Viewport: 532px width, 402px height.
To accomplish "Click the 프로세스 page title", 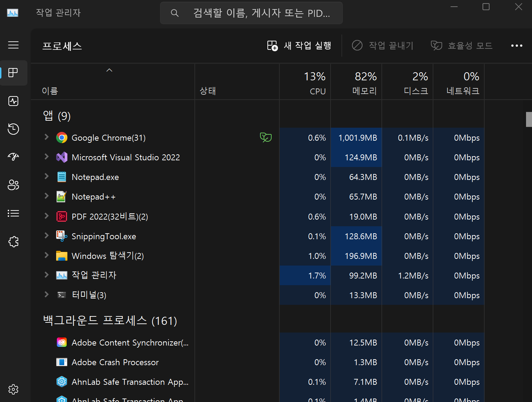I will coord(62,46).
